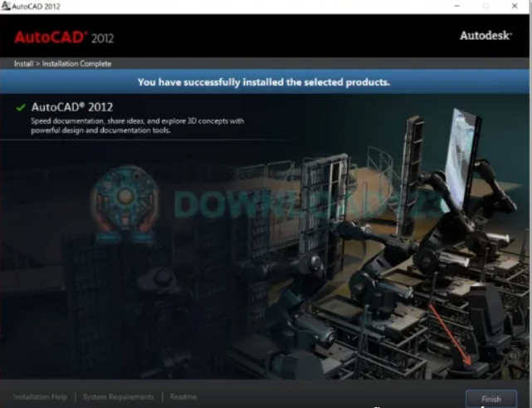Click the green checkmark next to AutoCAD 2012

click(x=21, y=107)
